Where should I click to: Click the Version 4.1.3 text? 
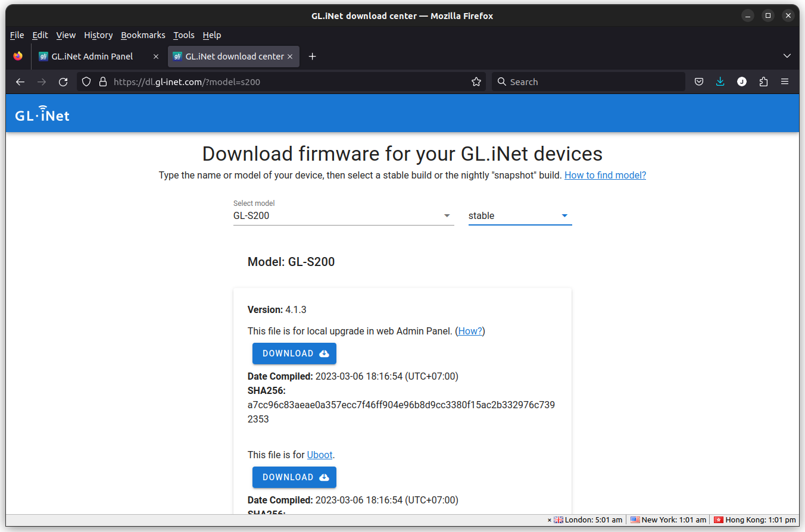click(277, 310)
